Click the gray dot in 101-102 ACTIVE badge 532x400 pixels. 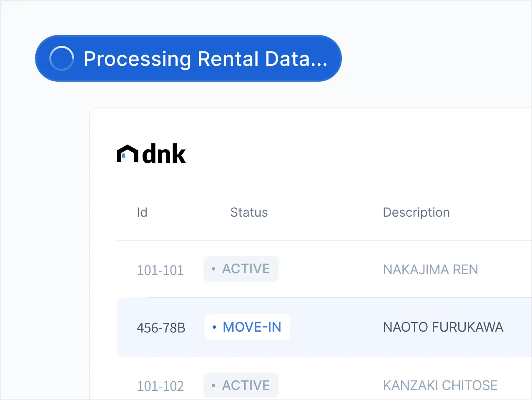pos(213,385)
